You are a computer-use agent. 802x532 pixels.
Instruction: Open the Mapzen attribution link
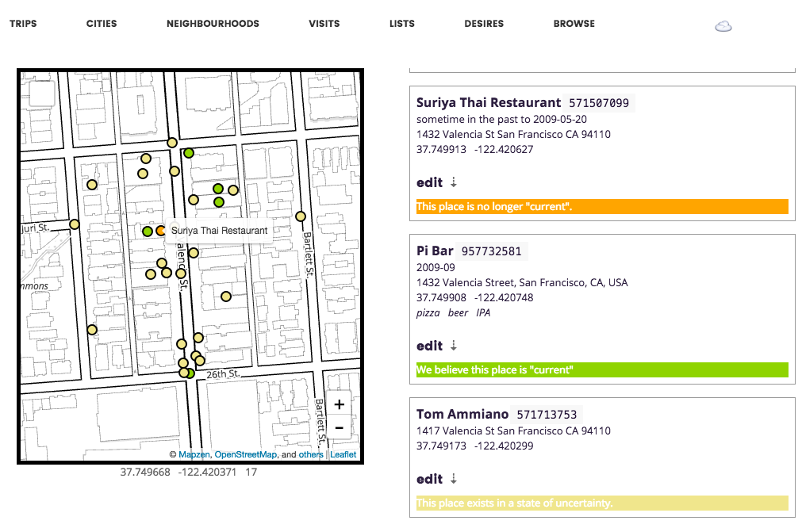point(194,455)
